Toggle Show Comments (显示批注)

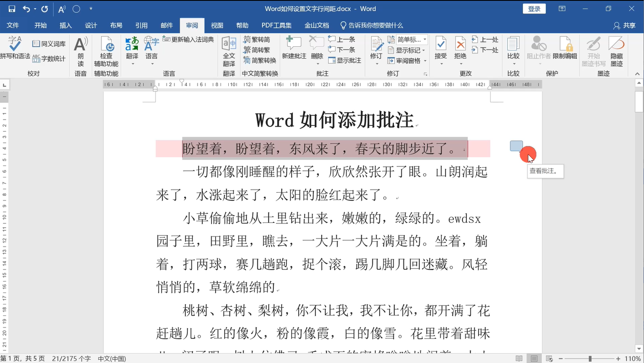(x=345, y=60)
